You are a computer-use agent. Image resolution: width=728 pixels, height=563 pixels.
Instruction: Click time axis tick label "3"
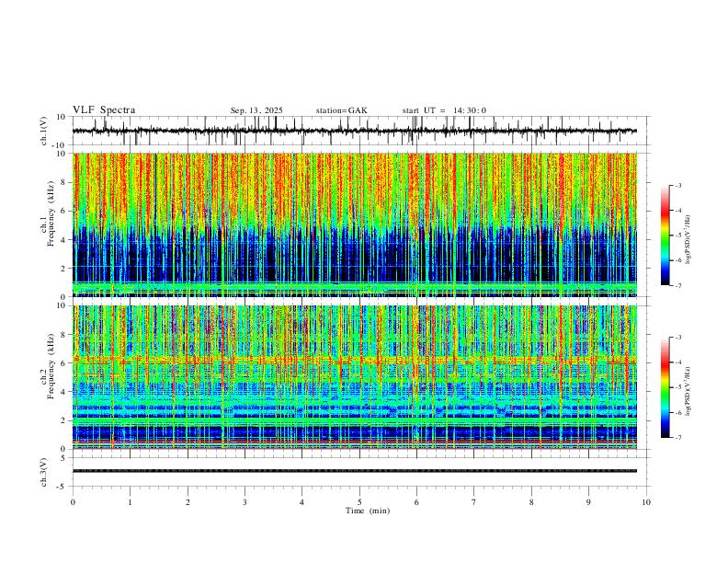point(245,502)
